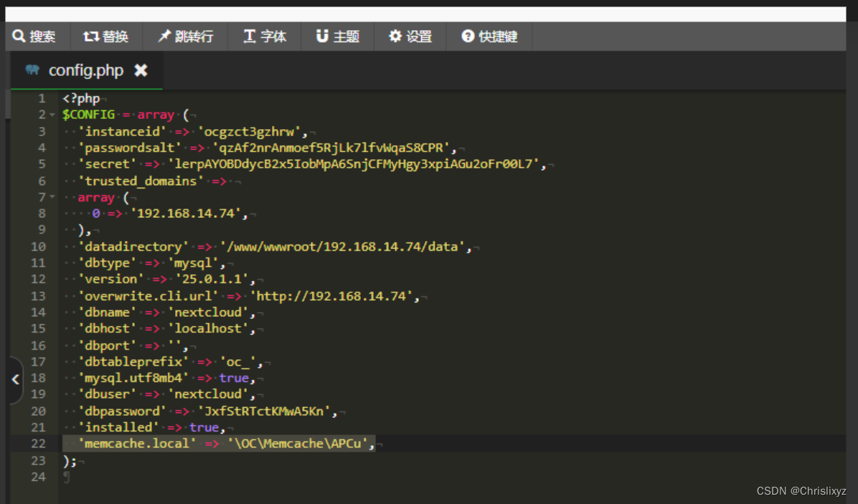Expand the left side panel arrow
This screenshot has width=858, height=504.
[15, 379]
